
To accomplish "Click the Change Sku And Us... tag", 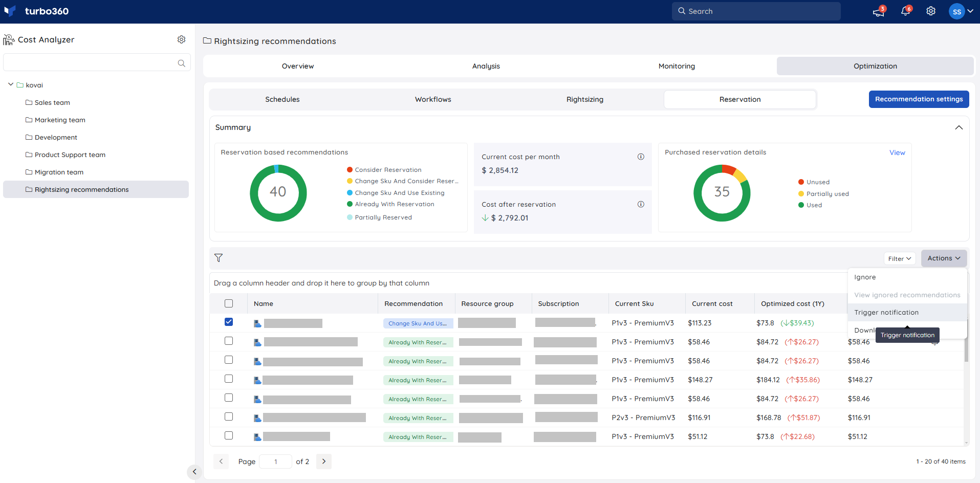I will (418, 323).
